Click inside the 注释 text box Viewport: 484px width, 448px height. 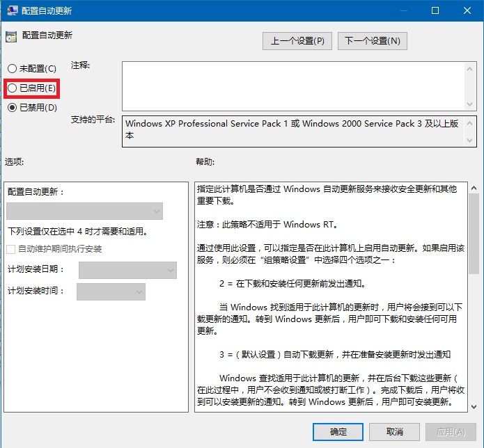(293, 86)
